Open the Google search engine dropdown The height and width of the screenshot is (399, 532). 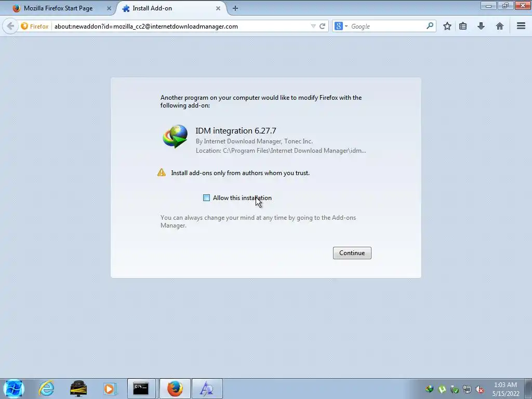(341, 26)
